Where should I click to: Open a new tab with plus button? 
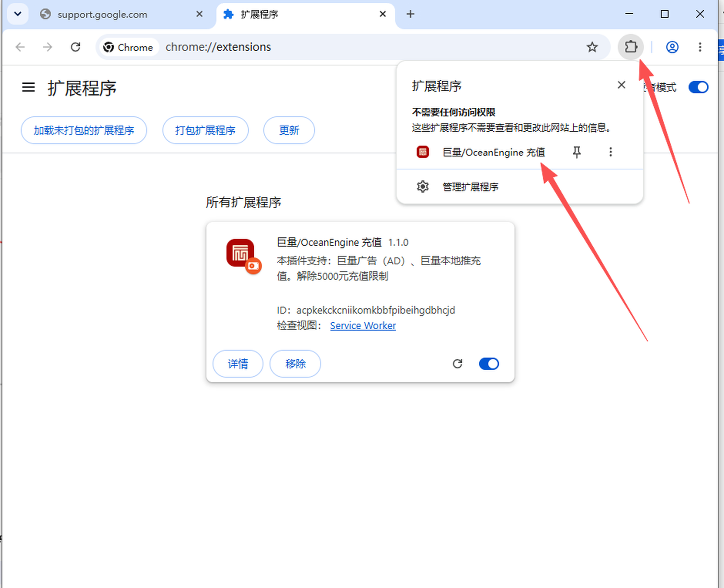(x=410, y=14)
